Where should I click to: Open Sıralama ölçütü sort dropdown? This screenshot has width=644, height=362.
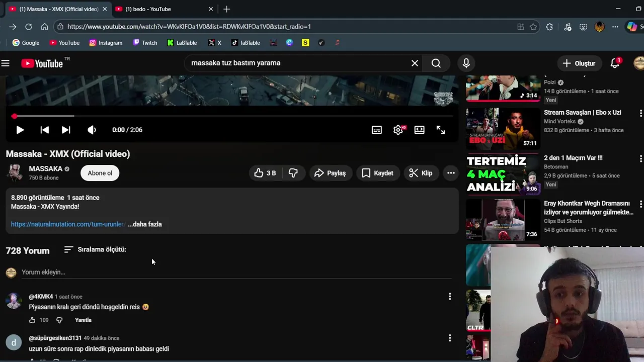click(95, 249)
